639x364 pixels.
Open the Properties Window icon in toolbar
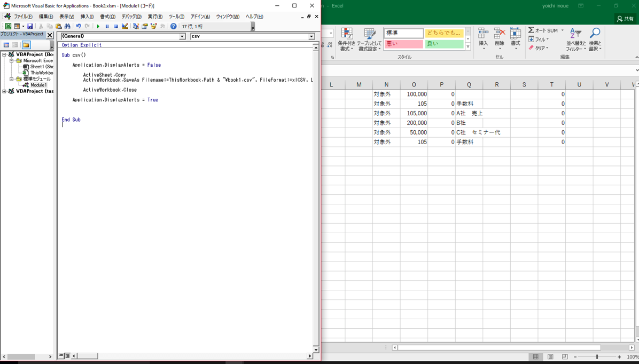point(145,26)
